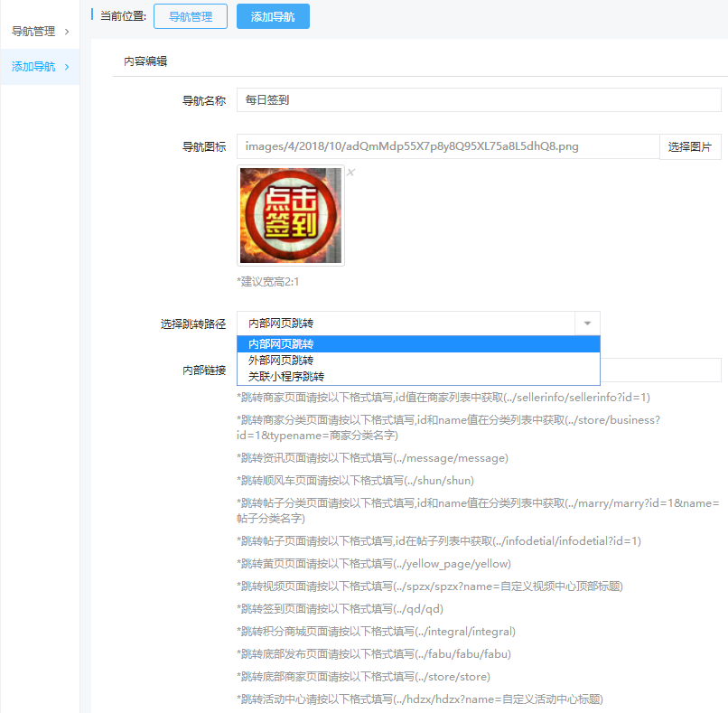This screenshot has height=713, width=728.
Task: Focus the 导航图标 image path field
Action: [x=448, y=146]
